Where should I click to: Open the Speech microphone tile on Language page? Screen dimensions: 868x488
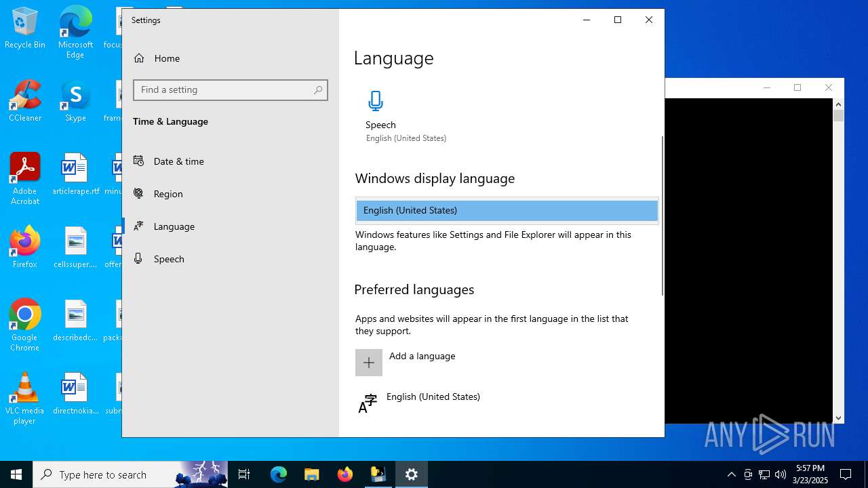coord(406,117)
